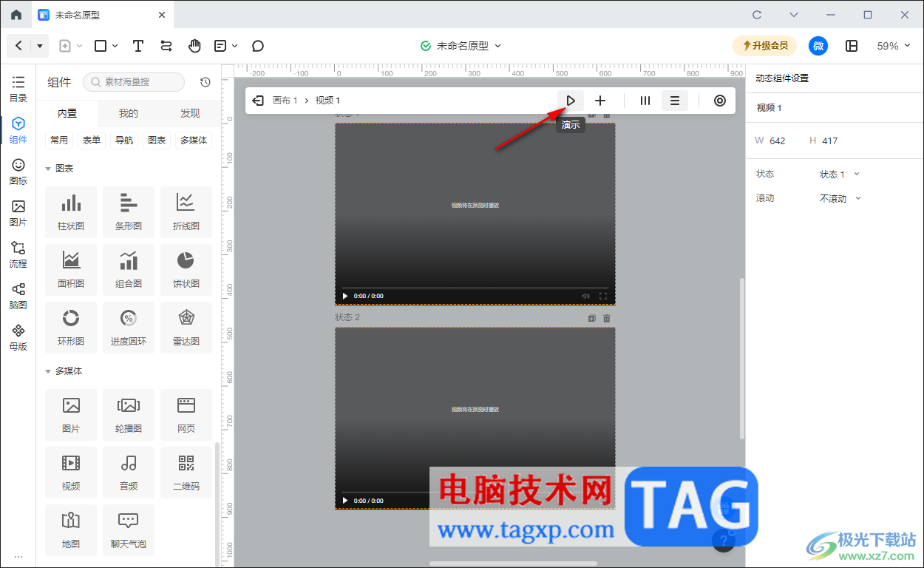Open the 母版 master panel
This screenshot has width=924, height=568.
tap(18, 337)
